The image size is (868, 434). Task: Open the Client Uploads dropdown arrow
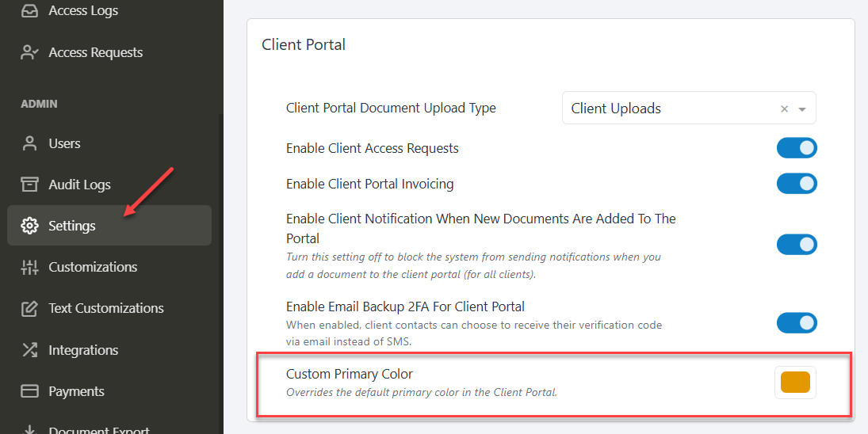(802, 109)
